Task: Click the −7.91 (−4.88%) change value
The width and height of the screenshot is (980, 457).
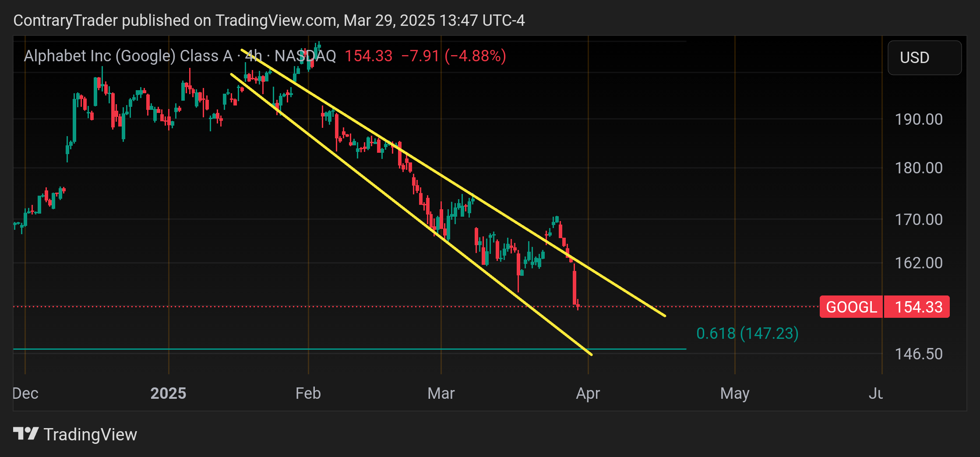Action: click(454, 56)
